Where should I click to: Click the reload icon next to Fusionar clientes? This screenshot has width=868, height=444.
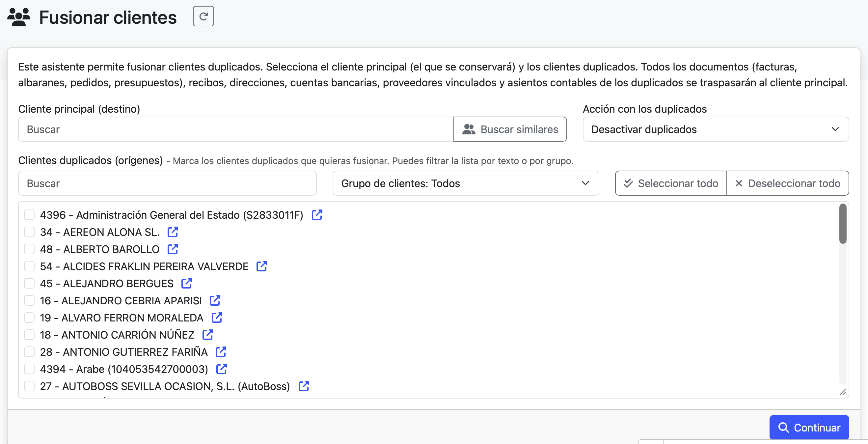203,16
